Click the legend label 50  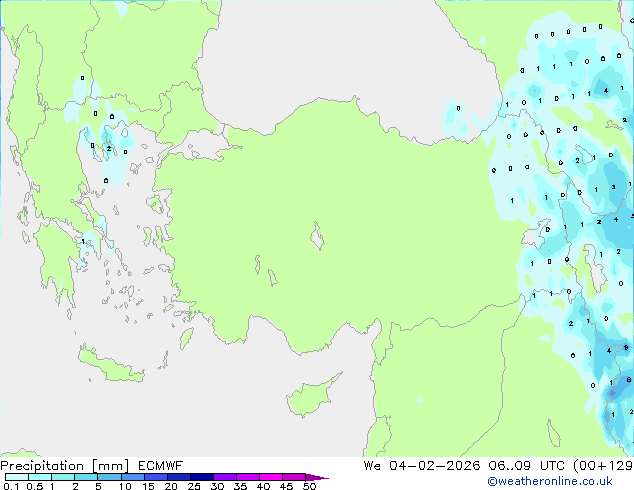(x=309, y=486)
